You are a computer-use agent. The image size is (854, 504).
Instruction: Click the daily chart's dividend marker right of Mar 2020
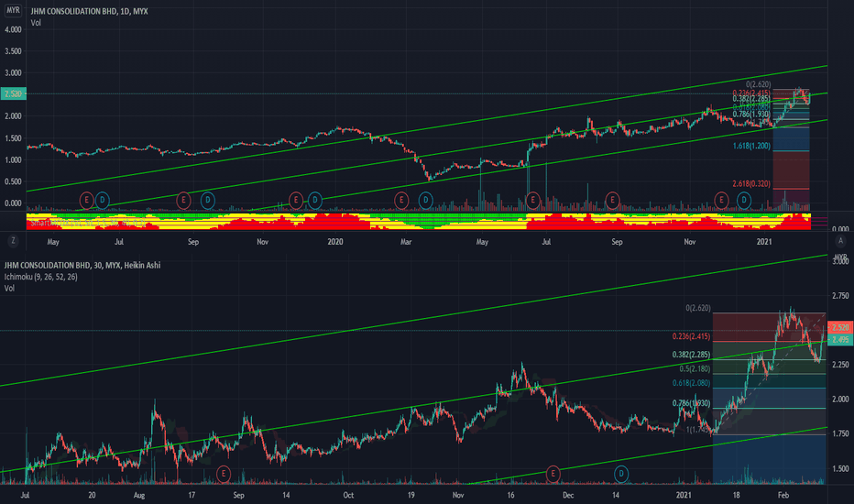point(425,201)
